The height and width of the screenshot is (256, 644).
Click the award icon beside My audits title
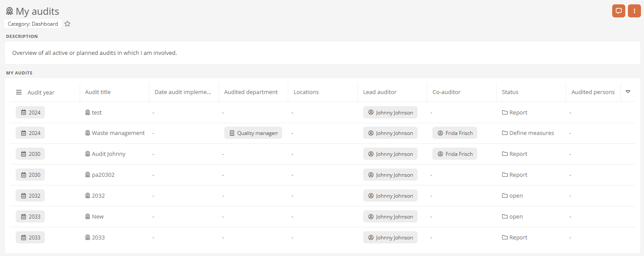tap(10, 11)
